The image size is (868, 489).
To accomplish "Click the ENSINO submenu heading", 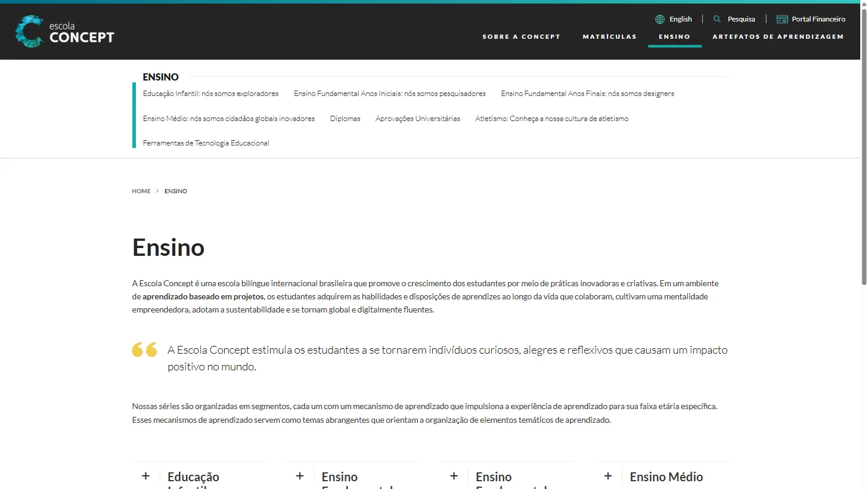I will [x=161, y=77].
